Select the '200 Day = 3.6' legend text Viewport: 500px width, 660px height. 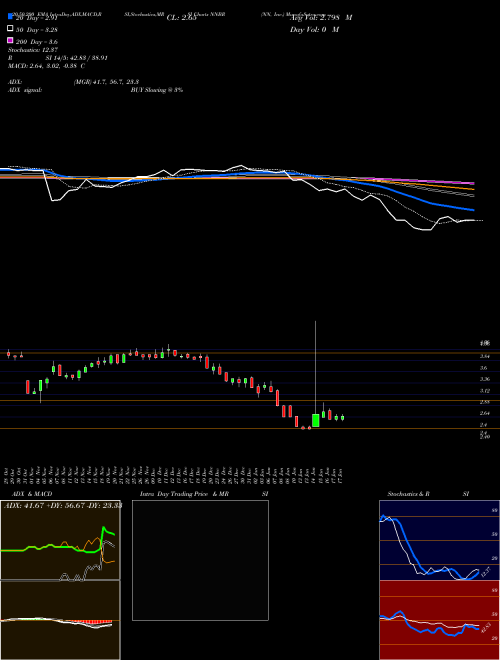pos(37,42)
